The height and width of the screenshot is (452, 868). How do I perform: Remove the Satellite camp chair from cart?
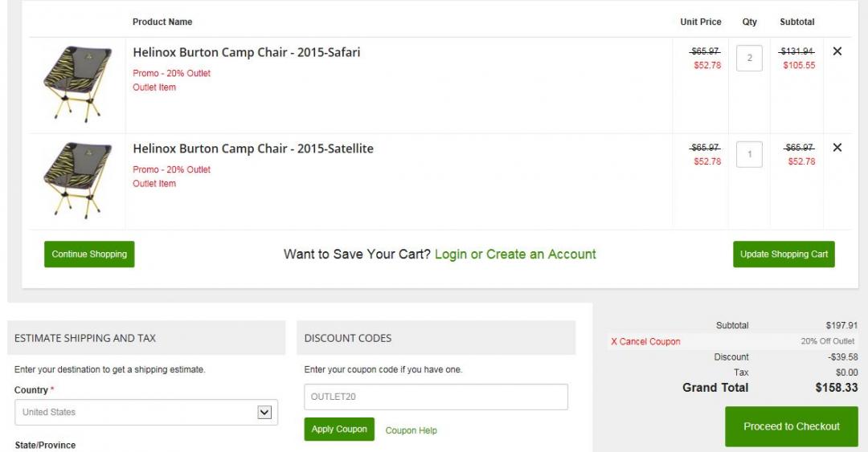coord(837,148)
